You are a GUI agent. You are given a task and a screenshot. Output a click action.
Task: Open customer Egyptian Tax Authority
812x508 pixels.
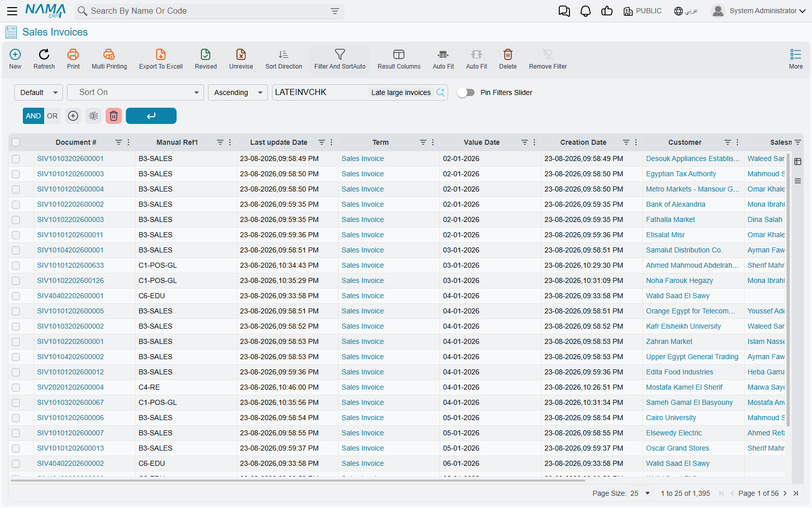point(681,174)
